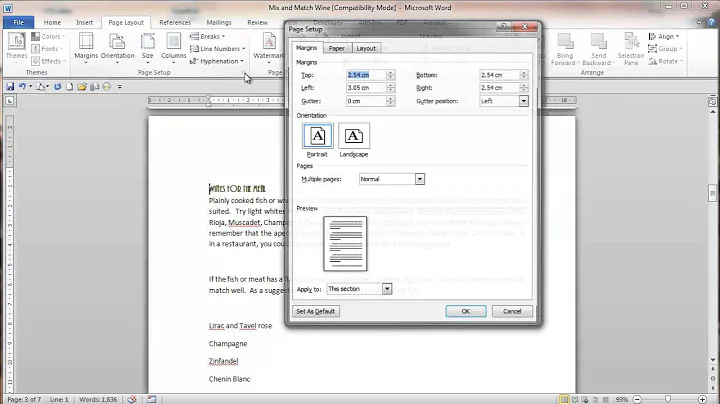Switch to the Insert ribbon tab
Viewport: 720px width, 404px height.
click(84, 22)
